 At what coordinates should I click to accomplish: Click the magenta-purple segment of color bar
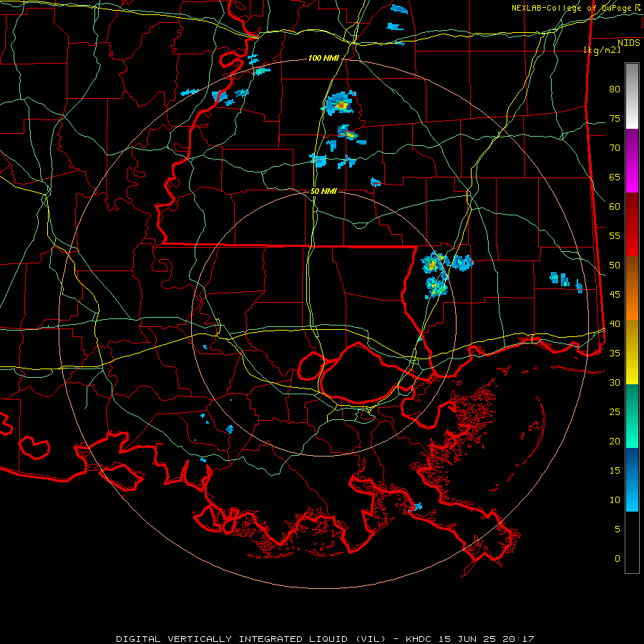(632, 160)
